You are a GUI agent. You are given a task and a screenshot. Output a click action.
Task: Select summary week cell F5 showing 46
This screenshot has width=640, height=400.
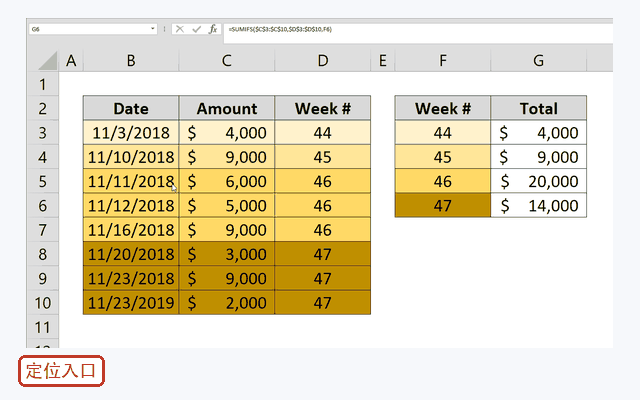[x=442, y=182]
